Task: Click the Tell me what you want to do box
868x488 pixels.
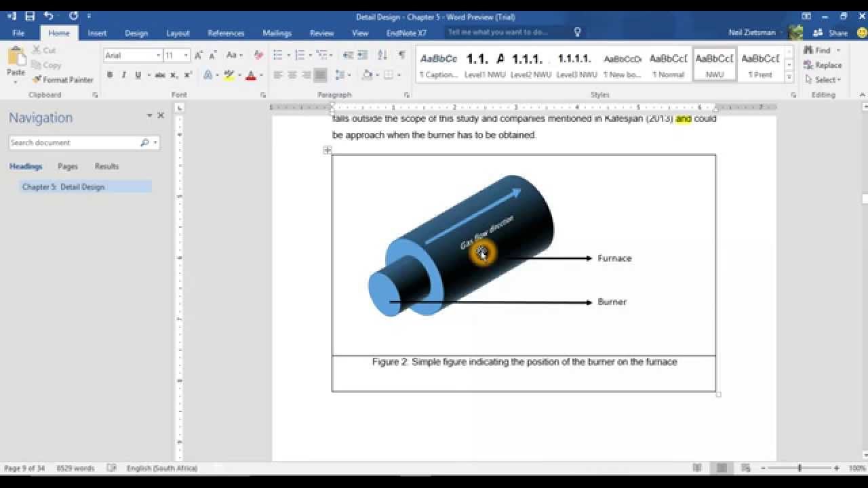Action: (x=507, y=32)
